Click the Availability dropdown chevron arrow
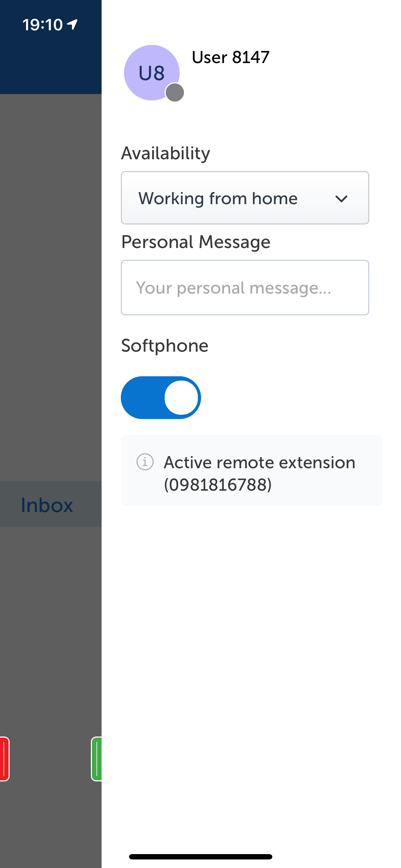This screenshot has height=868, width=401. [x=341, y=198]
